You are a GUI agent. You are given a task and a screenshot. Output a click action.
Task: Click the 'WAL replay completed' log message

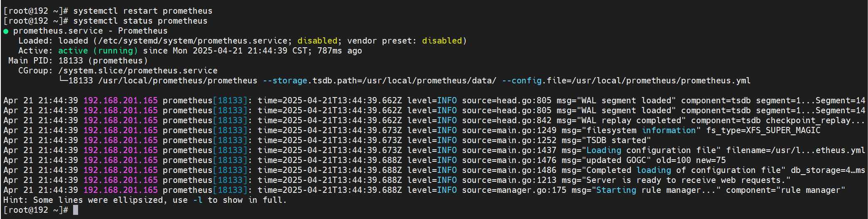click(x=631, y=120)
